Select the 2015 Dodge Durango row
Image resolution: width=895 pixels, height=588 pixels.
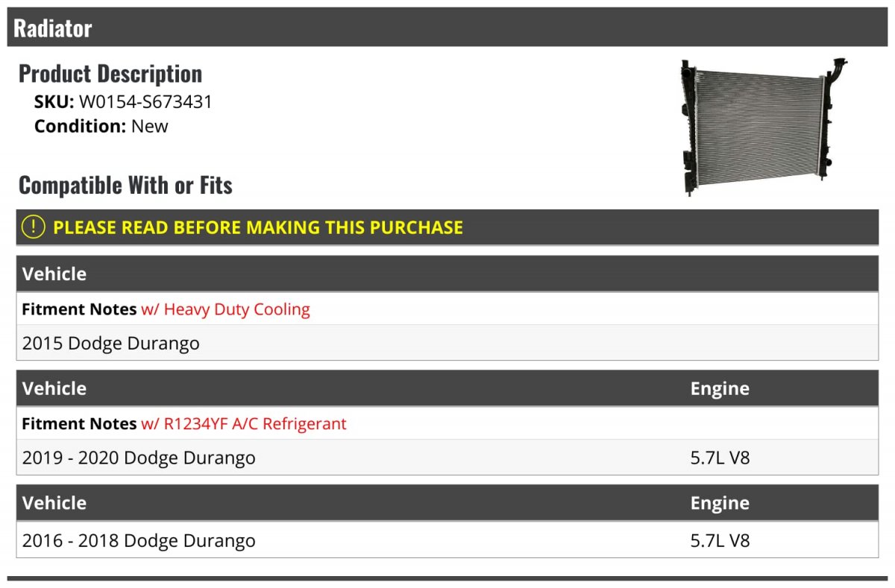click(447, 344)
